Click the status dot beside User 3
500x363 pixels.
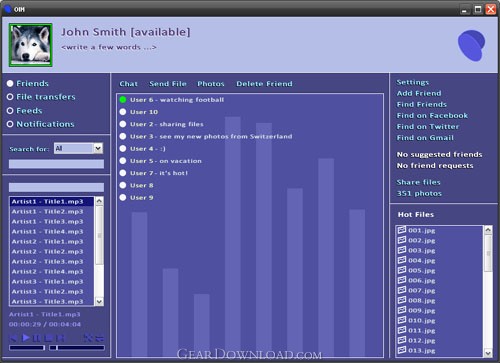coord(123,136)
